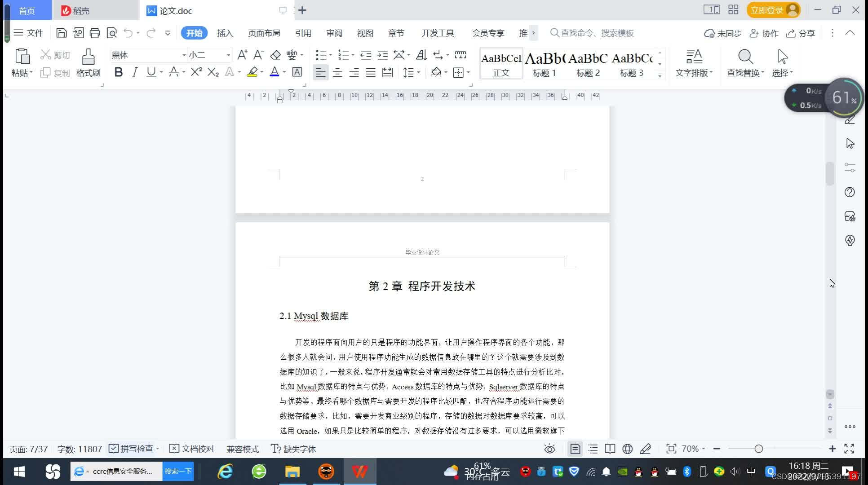
Task: Toggle 拼写检查 spell check
Action: pos(131,449)
